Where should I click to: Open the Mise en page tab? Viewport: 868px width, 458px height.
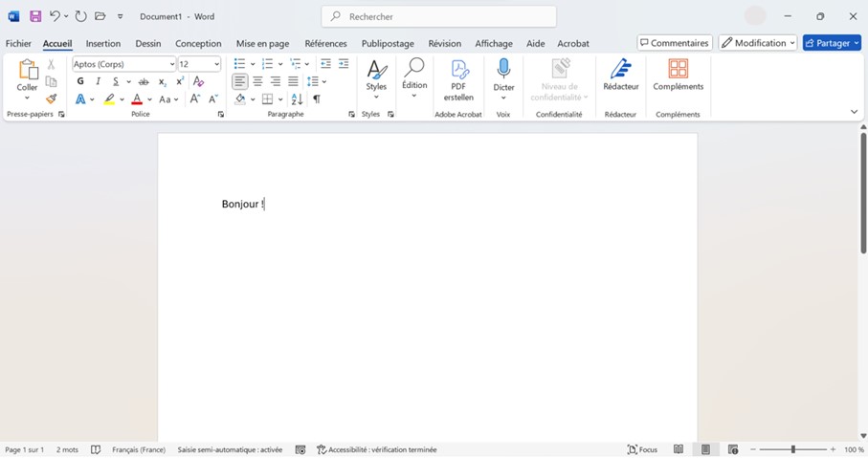click(x=262, y=43)
